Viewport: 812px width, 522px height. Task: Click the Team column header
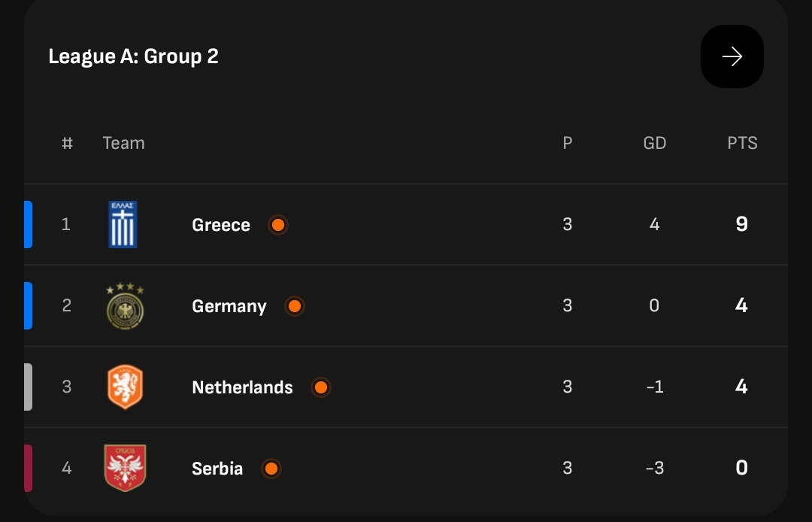point(124,143)
